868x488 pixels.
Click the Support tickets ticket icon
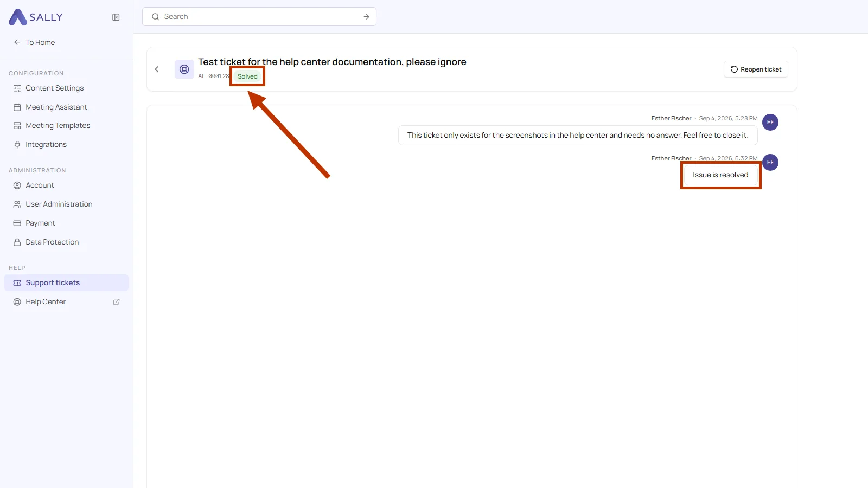(17, 283)
